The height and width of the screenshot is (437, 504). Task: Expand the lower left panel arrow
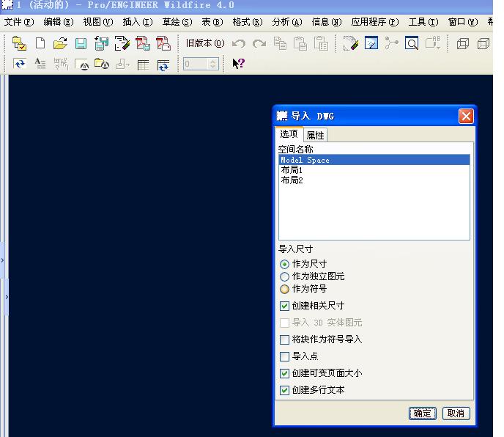tap(7, 297)
